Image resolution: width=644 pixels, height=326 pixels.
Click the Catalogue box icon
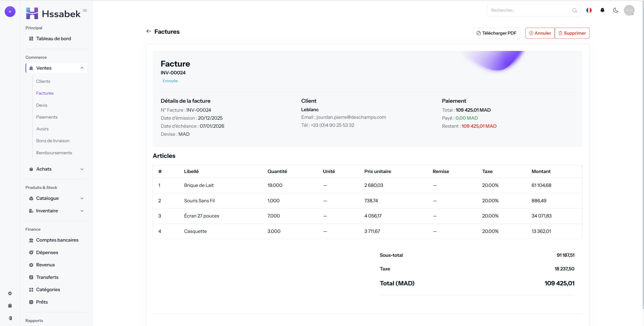(31, 199)
